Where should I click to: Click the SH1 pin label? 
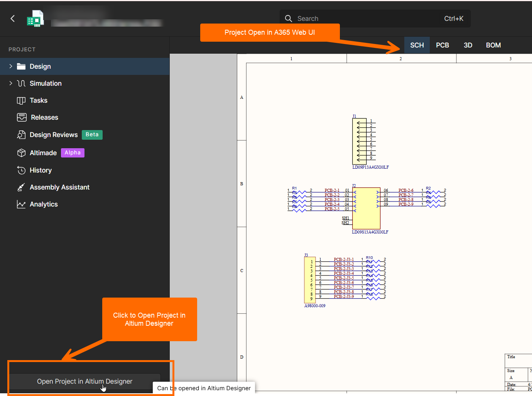pyautogui.click(x=345, y=218)
